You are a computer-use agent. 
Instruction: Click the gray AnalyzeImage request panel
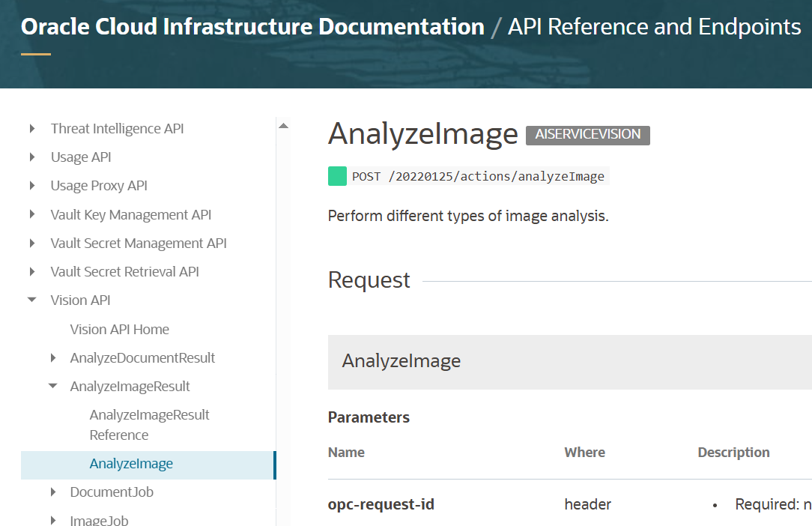click(x=569, y=362)
